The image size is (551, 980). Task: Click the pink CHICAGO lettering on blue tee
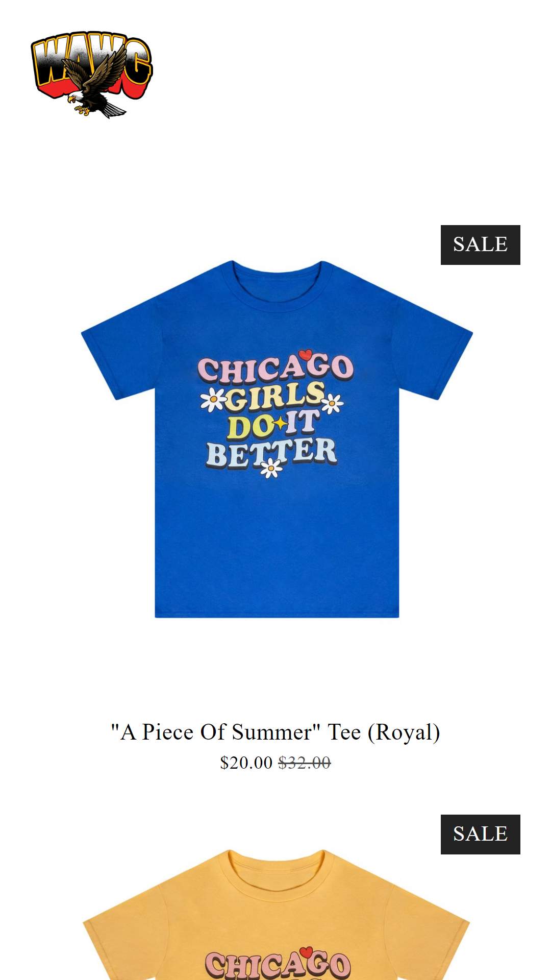click(275, 369)
